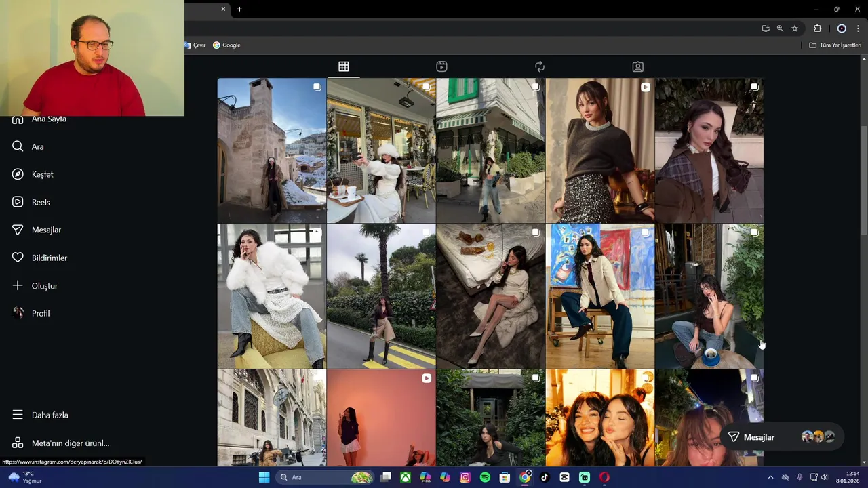Open the post with colorful paintings background
Image resolution: width=868 pixels, height=488 pixels.
coord(599,296)
